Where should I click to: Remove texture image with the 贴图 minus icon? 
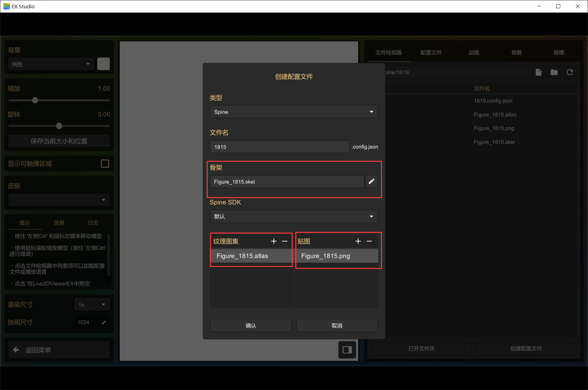pos(369,241)
